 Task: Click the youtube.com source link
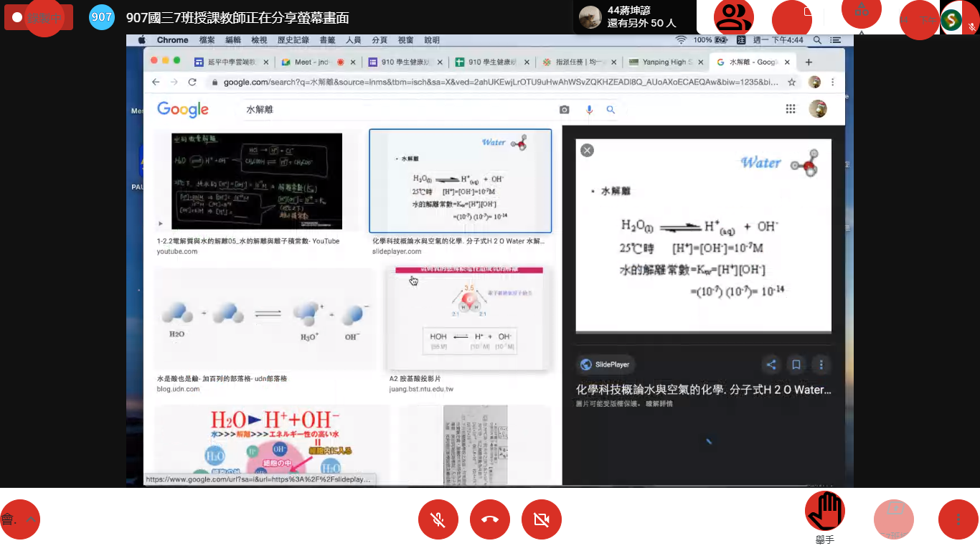(x=177, y=252)
